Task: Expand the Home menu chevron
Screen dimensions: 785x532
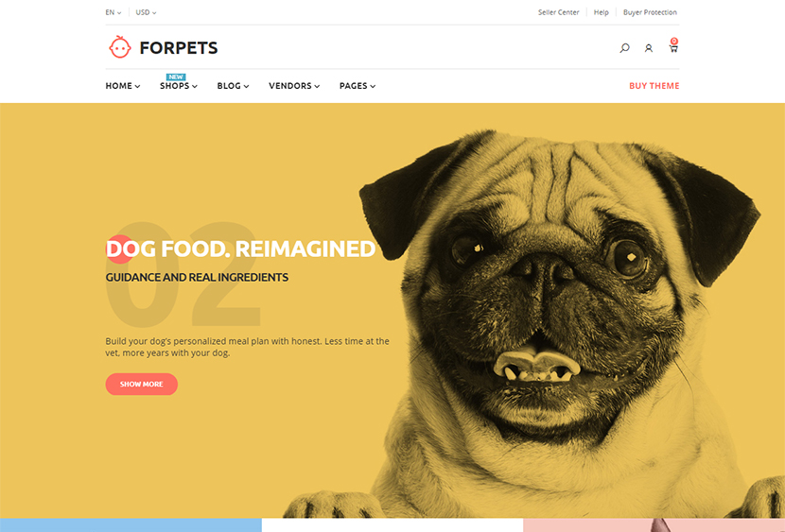Action: pos(137,86)
